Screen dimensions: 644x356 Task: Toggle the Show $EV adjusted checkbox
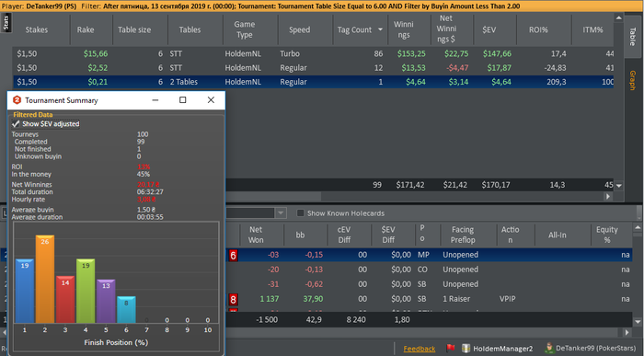click(x=16, y=124)
